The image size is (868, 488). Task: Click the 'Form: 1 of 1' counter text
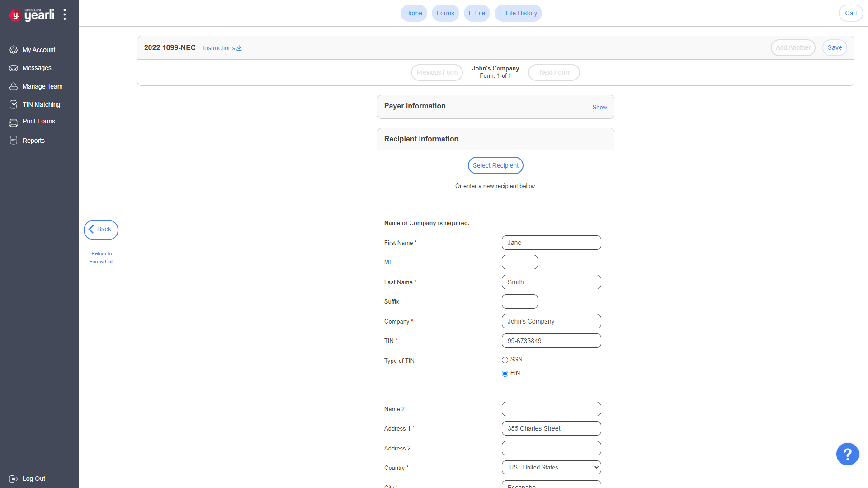click(495, 76)
